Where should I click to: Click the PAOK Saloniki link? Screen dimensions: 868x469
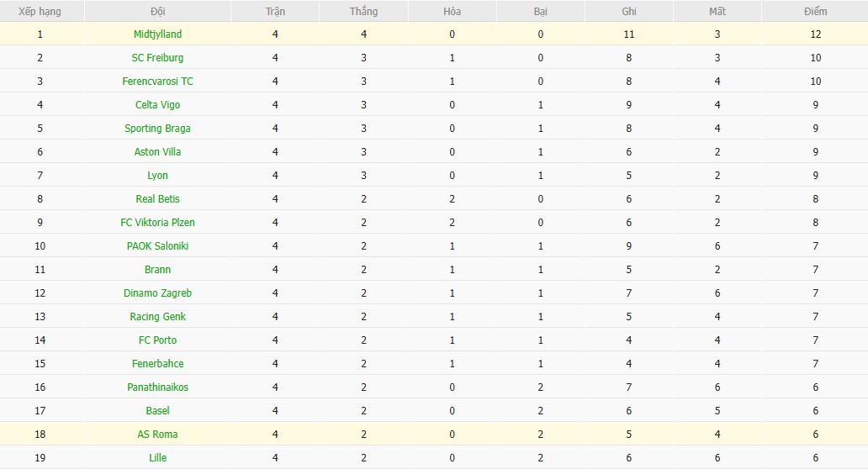(x=157, y=246)
